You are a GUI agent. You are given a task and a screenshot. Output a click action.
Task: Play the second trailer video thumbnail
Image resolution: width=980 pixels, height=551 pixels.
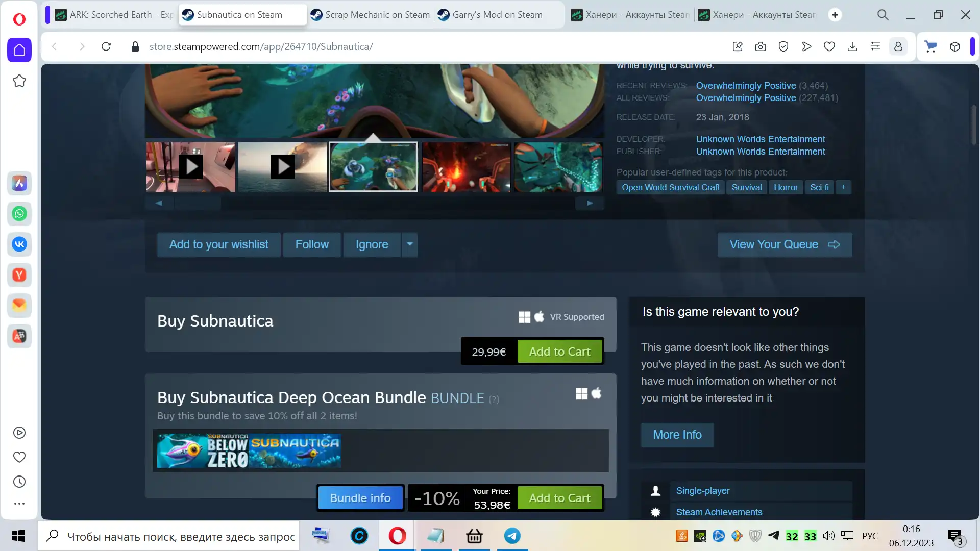[283, 167]
